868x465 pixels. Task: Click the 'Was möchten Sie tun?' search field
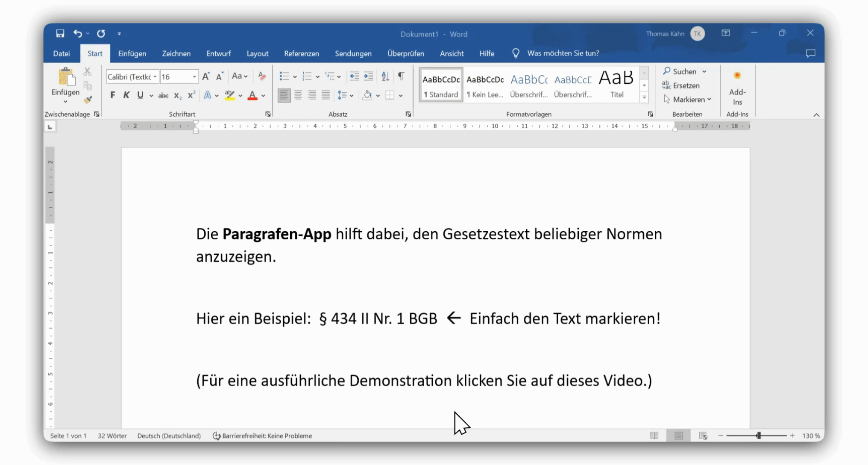(x=563, y=53)
